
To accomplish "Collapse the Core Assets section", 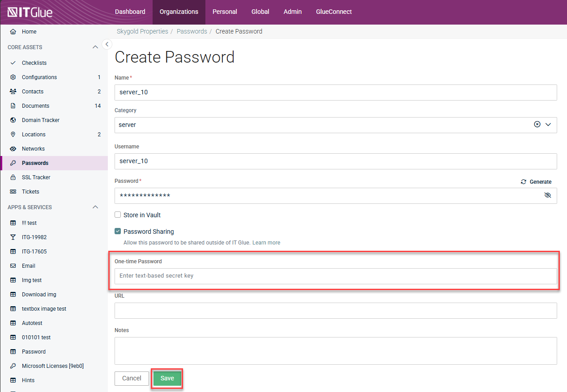I will tap(95, 47).
